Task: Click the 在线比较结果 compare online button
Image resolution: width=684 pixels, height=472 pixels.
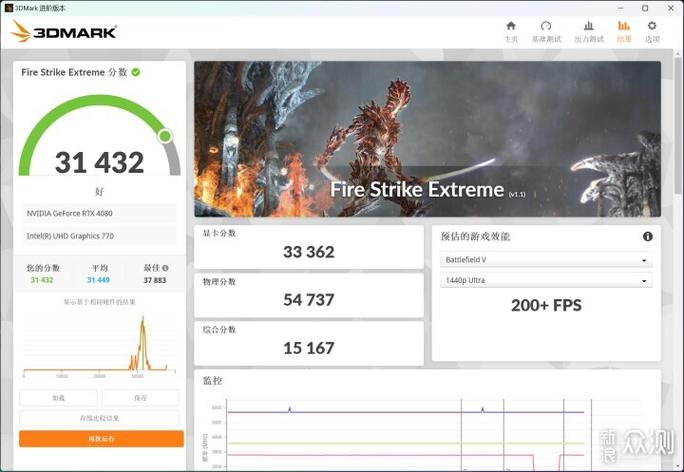Action: point(99,418)
